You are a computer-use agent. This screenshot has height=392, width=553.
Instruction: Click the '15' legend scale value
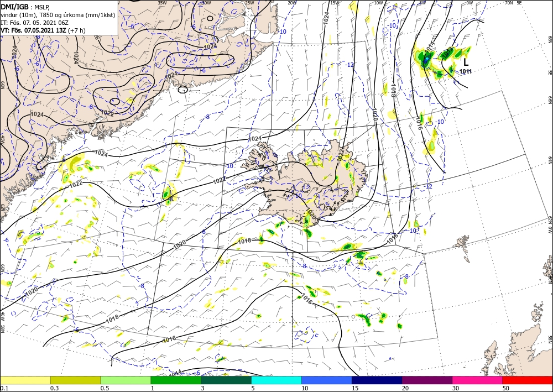(x=355, y=388)
